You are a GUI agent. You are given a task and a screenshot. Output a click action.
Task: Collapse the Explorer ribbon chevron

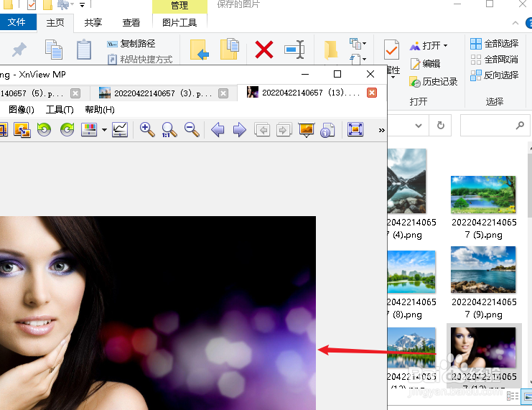[515, 23]
